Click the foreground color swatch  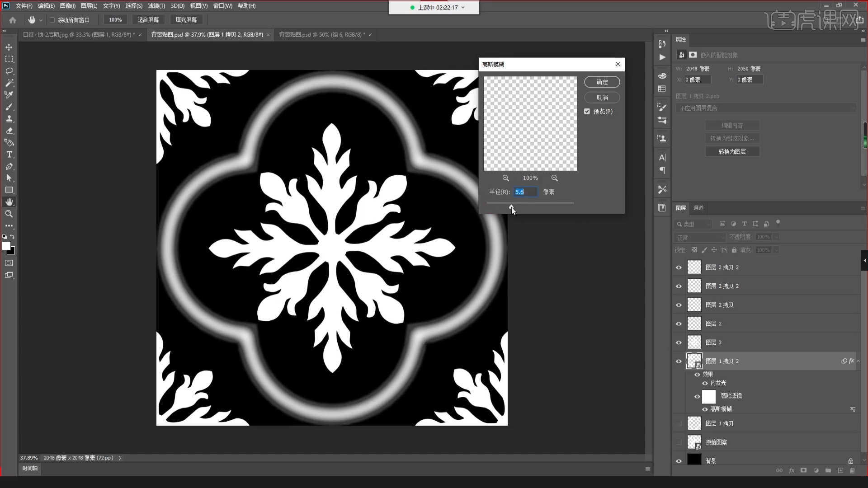coord(6,246)
